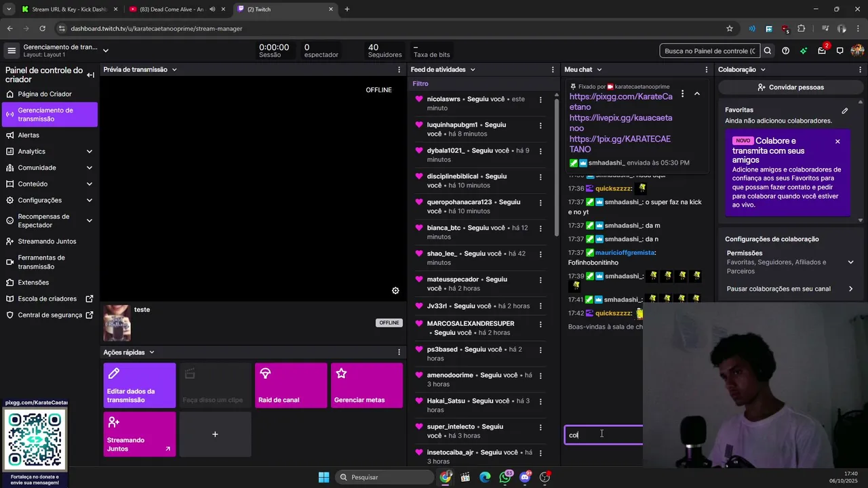Open Pausar colaborações em seu canal
Viewport: 868px width, 488px height.
pyautogui.click(x=790, y=289)
